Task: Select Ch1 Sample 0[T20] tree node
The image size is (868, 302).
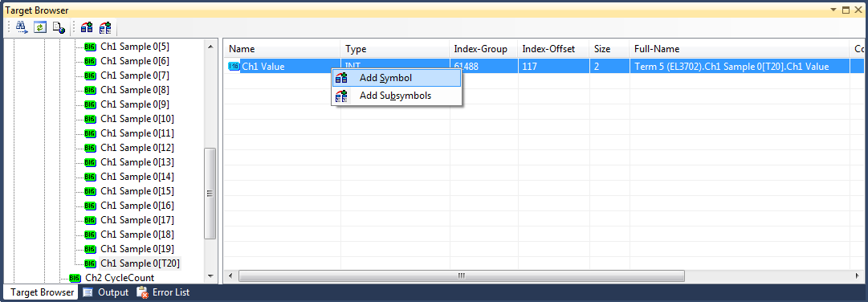Action: click(140, 263)
